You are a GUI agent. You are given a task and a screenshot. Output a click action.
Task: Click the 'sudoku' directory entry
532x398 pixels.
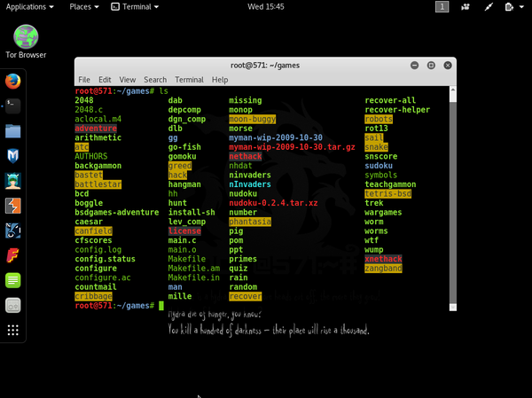coord(379,166)
